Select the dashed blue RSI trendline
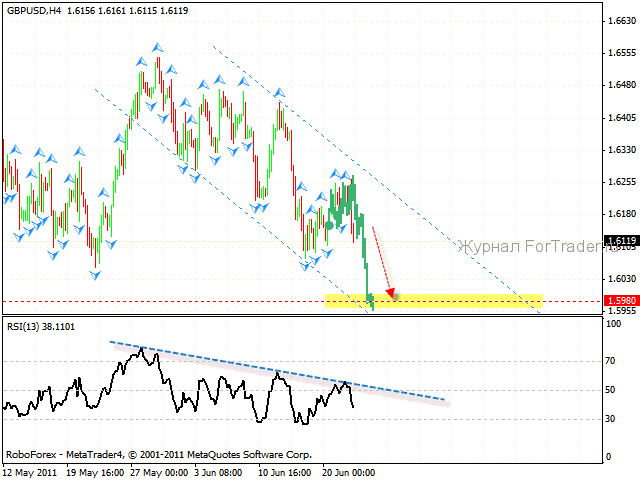Viewport: 640px width, 480px height. 277,371
